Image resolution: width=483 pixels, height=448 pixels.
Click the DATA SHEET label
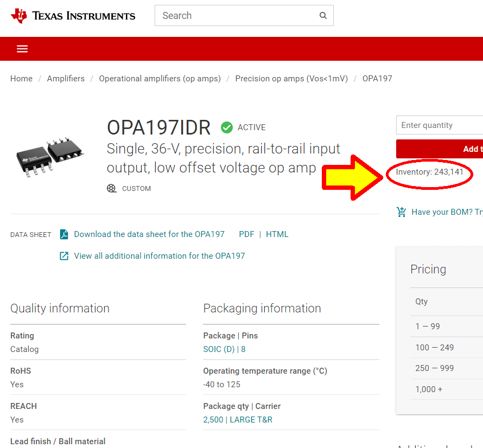[x=30, y=235]
